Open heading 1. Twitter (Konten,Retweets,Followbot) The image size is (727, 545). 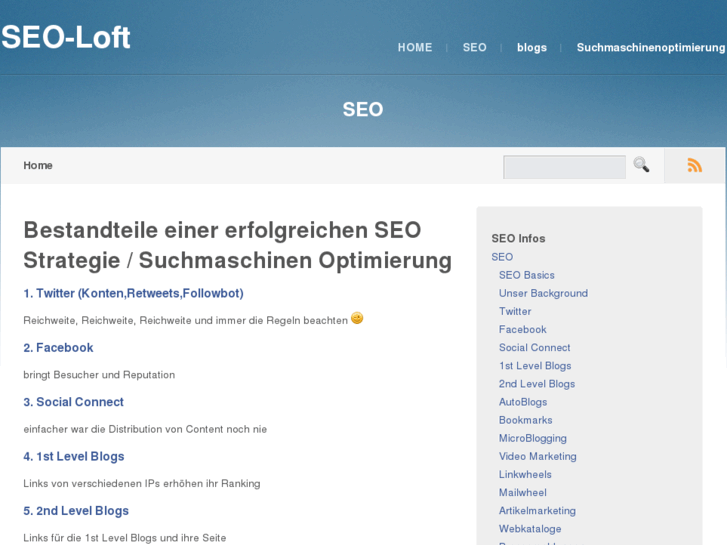click(x=134, y=294)
